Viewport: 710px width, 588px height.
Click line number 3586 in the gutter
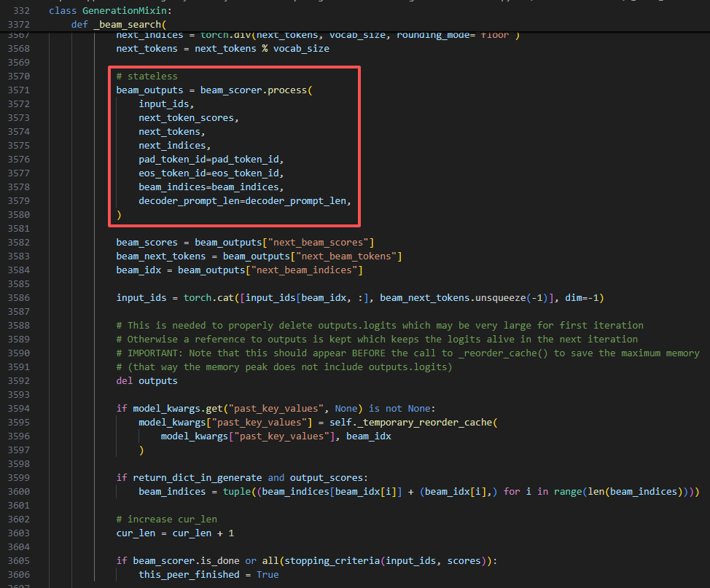(x=18, y=298)
